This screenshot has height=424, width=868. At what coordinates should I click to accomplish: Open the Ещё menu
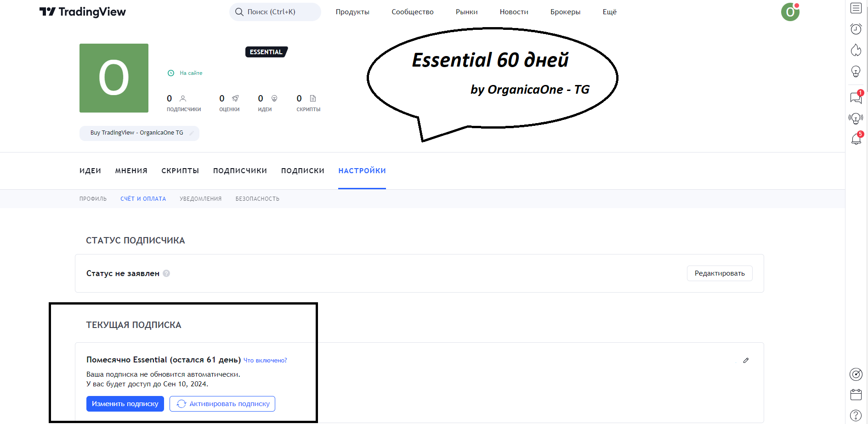point(609,12)
